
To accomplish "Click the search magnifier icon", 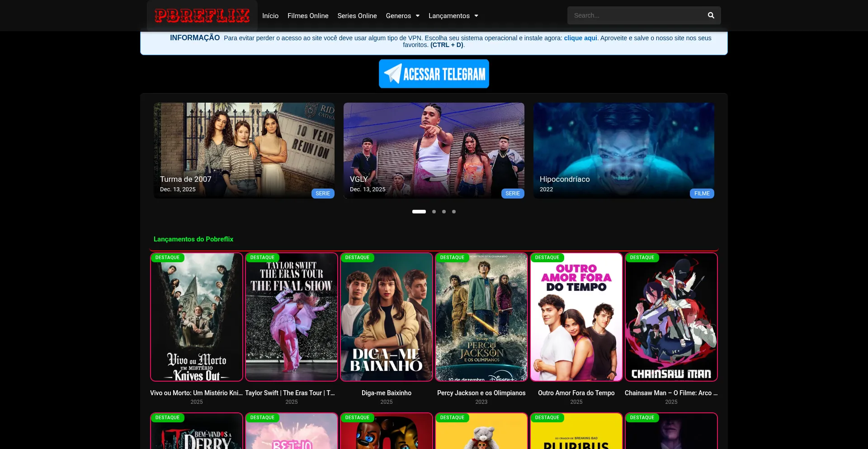I will point(711,15).
